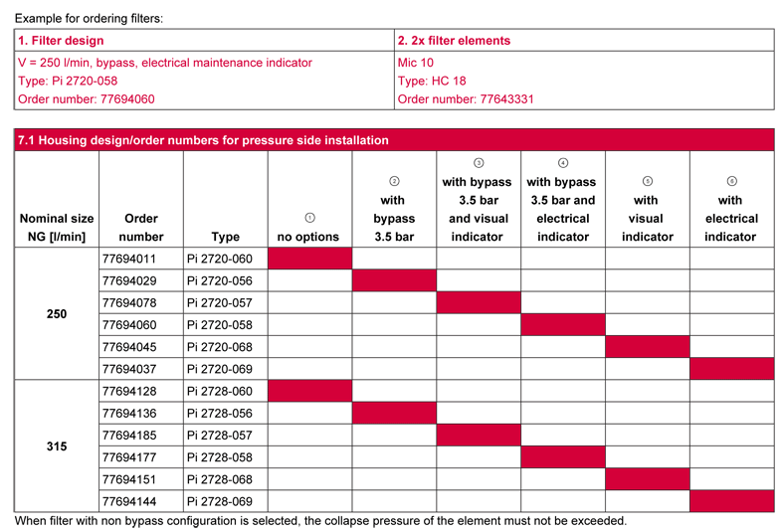782x532 pixels.
Task: Click order number 77694177
Action: (x=129, y=457)
